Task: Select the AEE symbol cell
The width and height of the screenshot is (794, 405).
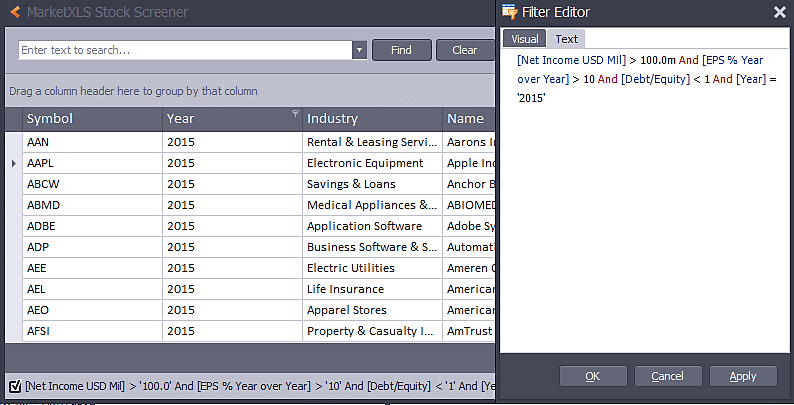Action: tap(93, 268)
